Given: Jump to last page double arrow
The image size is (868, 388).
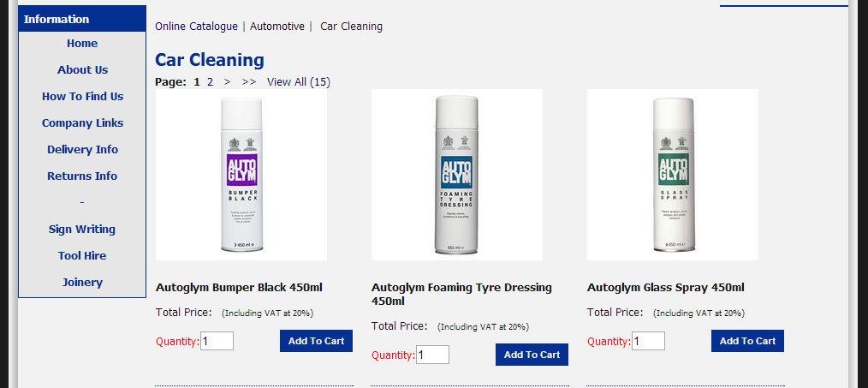Looking at the screenshot, I should click(249, 82).
